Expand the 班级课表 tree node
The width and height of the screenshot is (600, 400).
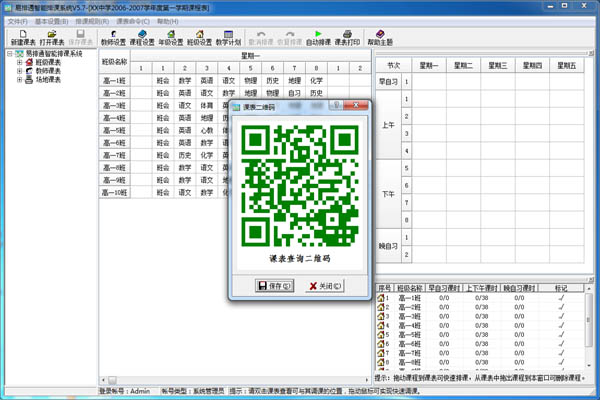tap(19, 62)
